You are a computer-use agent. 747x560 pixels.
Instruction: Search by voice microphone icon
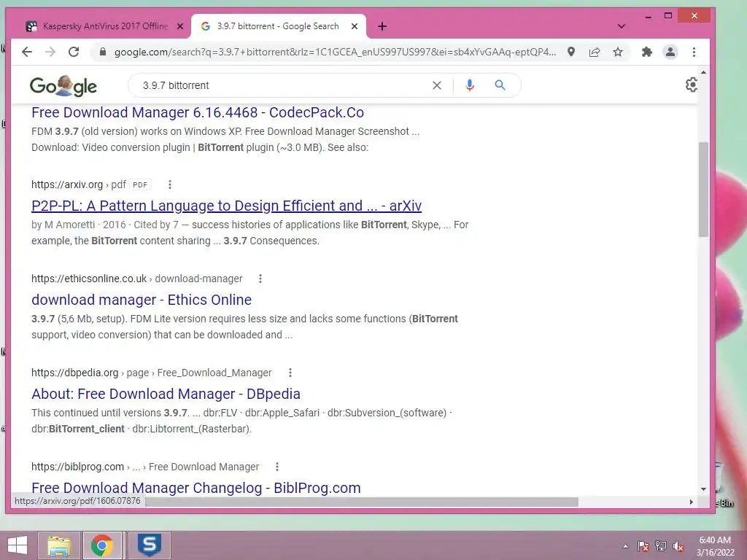[470, 85]
